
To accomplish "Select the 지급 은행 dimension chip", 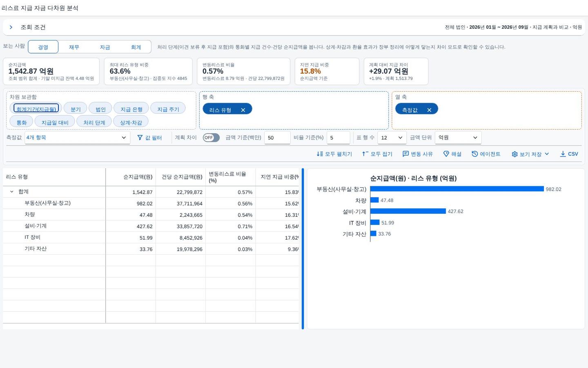I will (x=131, y=108).
